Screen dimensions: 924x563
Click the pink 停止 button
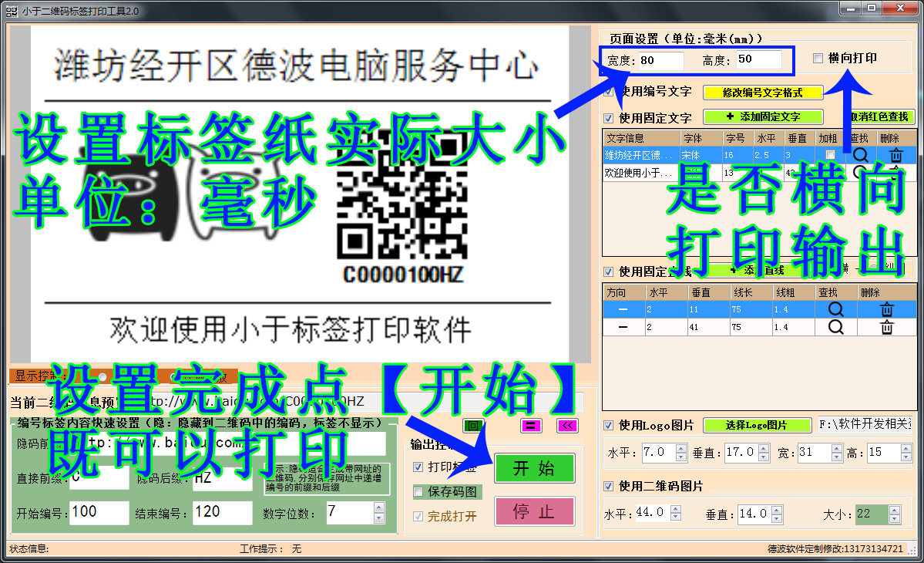click(535, 511)
